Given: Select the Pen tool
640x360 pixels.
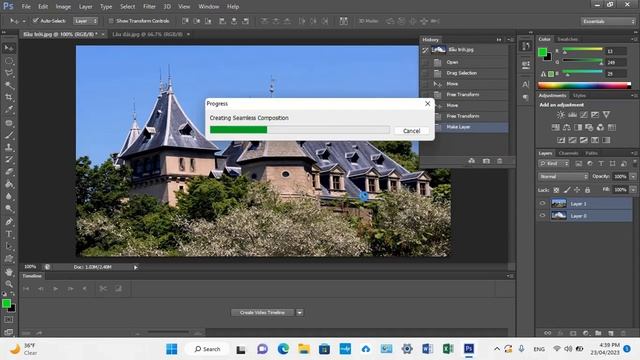Looking at the screenshot, I should 9,222.
